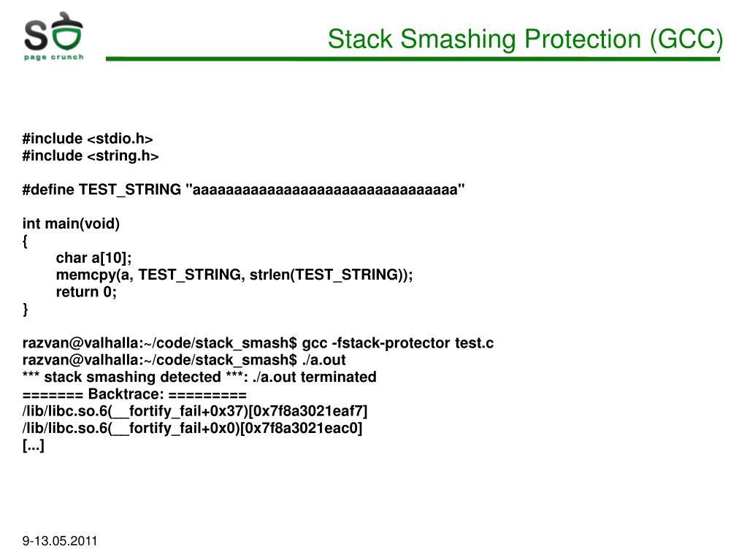The height and width of the screenshot is (560, 747).
Task: Click the __fortify_fail+0x37 backtrace entry
Action: coord(195,411)
